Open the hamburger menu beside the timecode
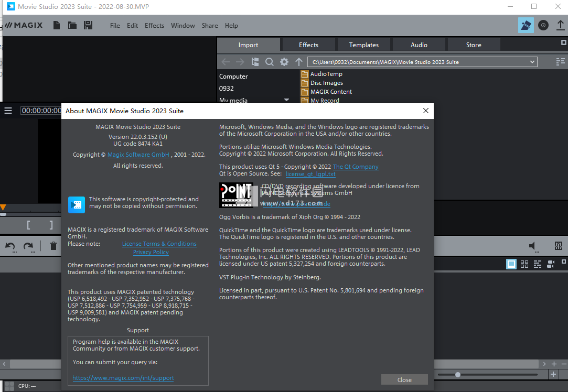The image size is (568, 392). coord(8,111)
